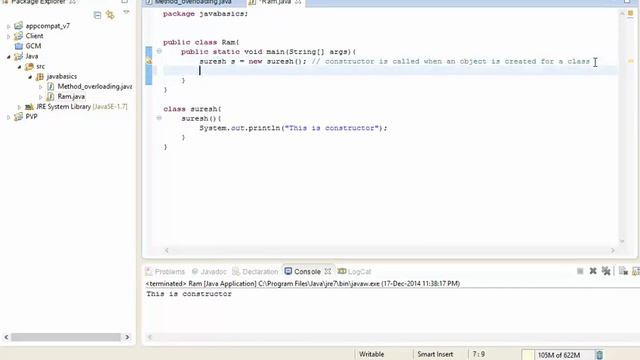Click the 'This is constructor' console output

(189, 294)
